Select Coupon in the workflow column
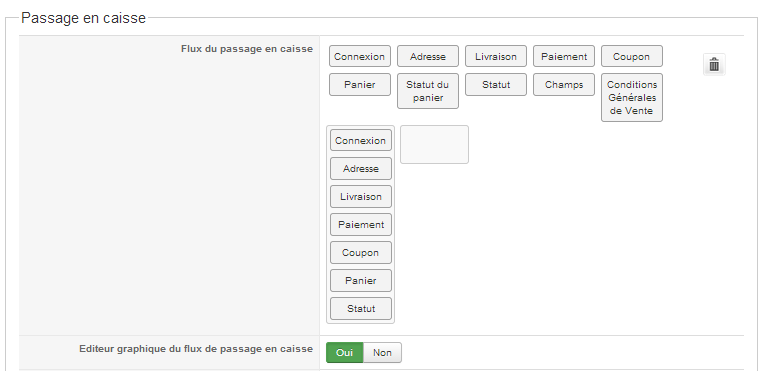Image resolution: width=766 pixels, height=371 pixels. click(361, 253)
